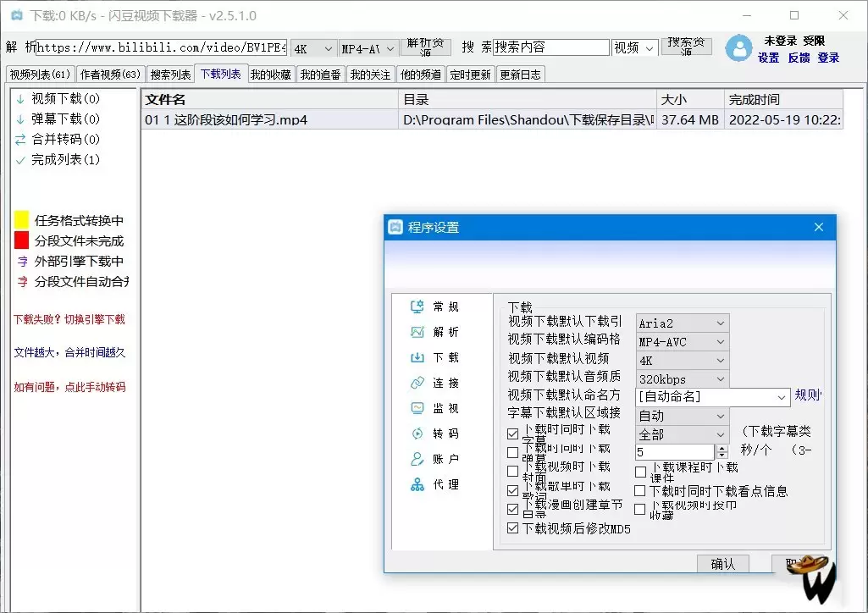Screen dimensions: 868x613
Task: Click down-arrow icon beside 视频下载(0)
Action: pyautogui.click(x=20, y=99)
